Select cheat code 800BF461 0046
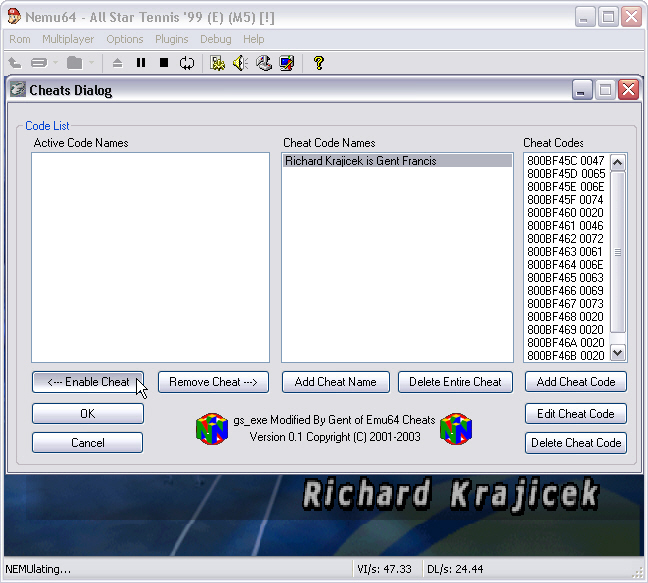Image resolution: width=648 pixels, height=583 pixels. click(566, 226)
